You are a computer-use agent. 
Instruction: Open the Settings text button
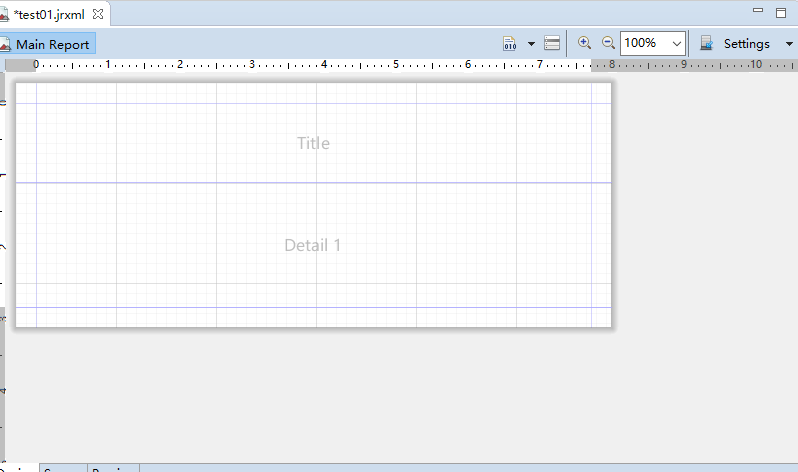pyautogui.click(x=746, y=44)
